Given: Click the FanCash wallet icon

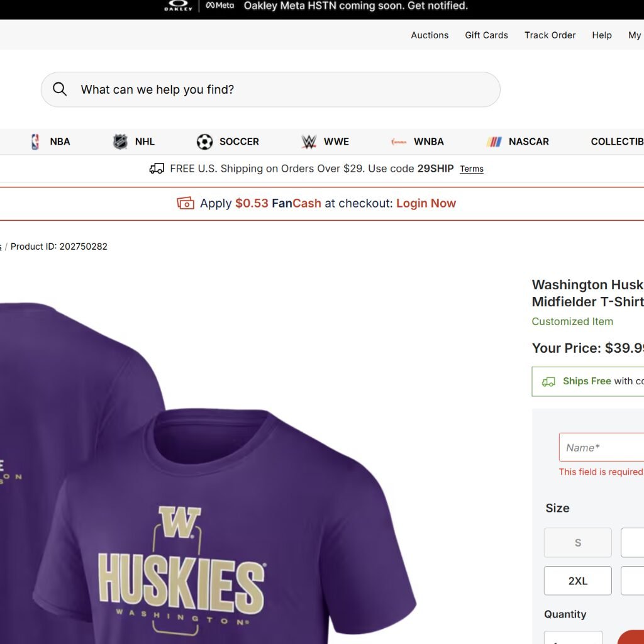Looking at the screenshot, I should coord(186,203).
